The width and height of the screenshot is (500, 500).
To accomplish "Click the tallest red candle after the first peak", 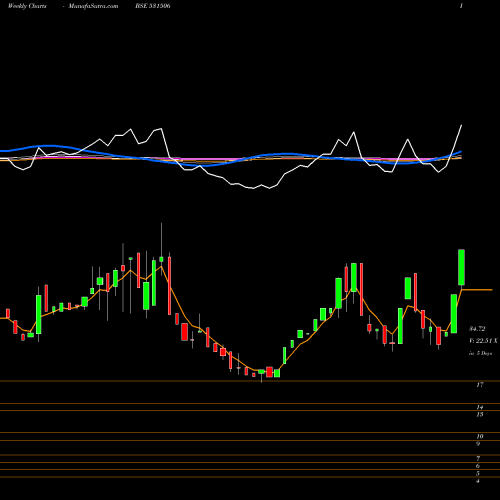I will (169, 286).
